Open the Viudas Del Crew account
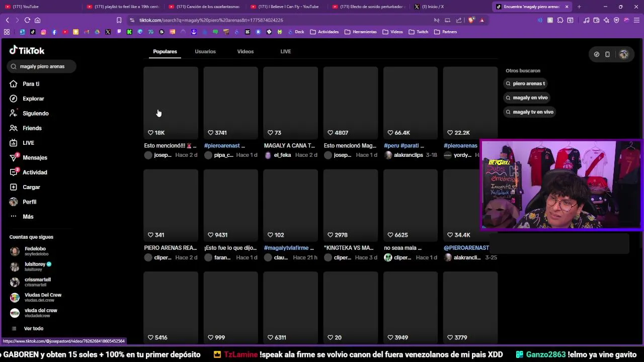644x362 pixels. tap(36, 297)
